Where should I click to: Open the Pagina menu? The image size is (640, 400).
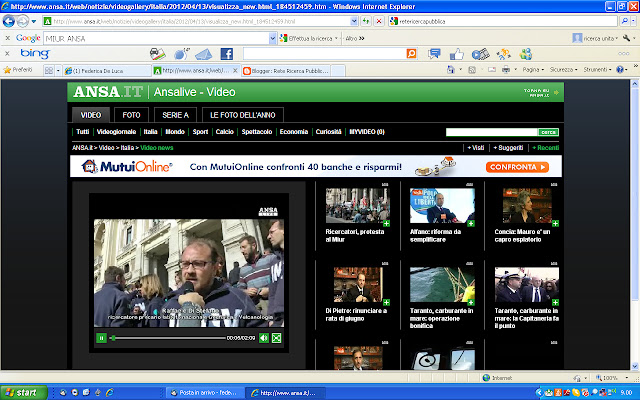tap(533, 69)
